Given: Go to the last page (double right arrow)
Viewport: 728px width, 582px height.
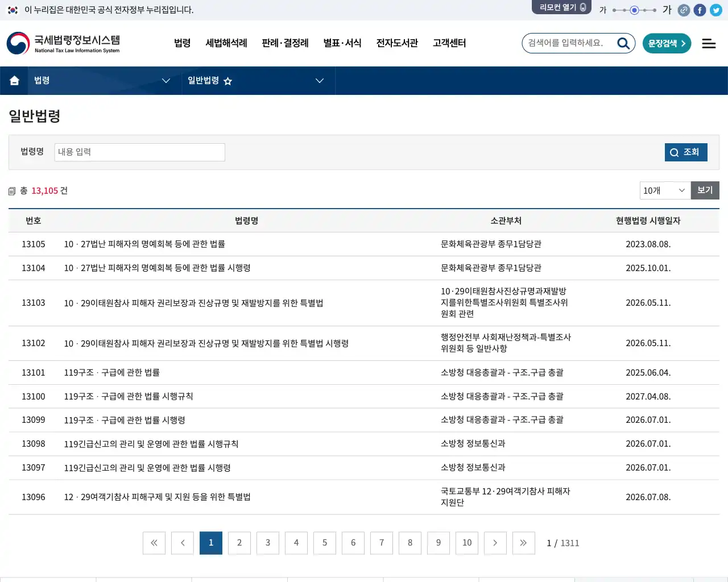Looking at the screenshot, I should tap(524, 543).
